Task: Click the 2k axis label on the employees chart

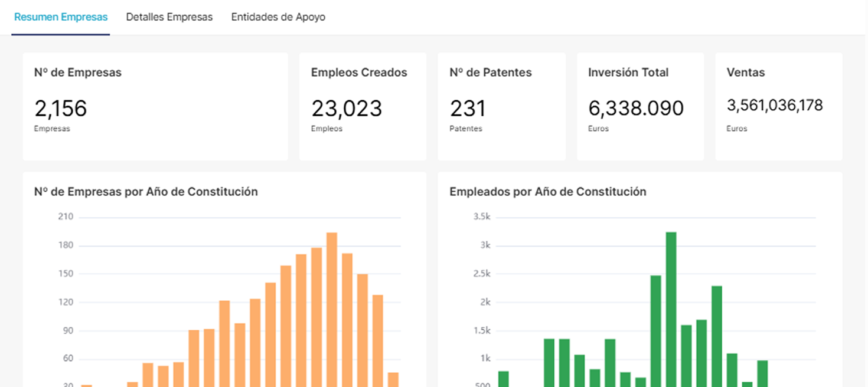Action: coord(485,302)
